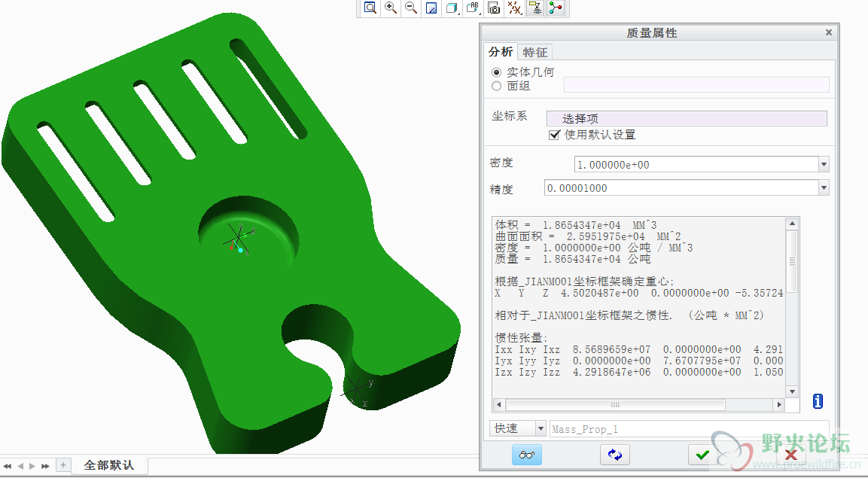Click the Refit zoom-to-fit icon
Viewport: 868px width, 478px height.
370,8
